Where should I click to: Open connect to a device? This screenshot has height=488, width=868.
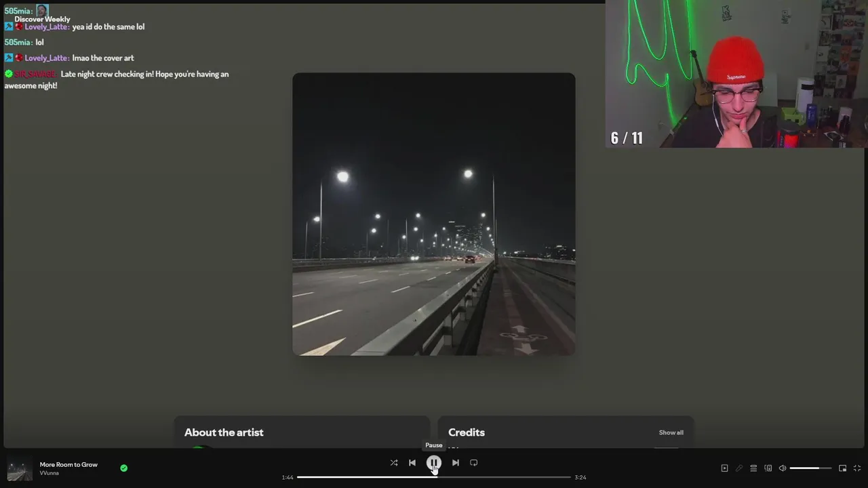click(768, 468)
